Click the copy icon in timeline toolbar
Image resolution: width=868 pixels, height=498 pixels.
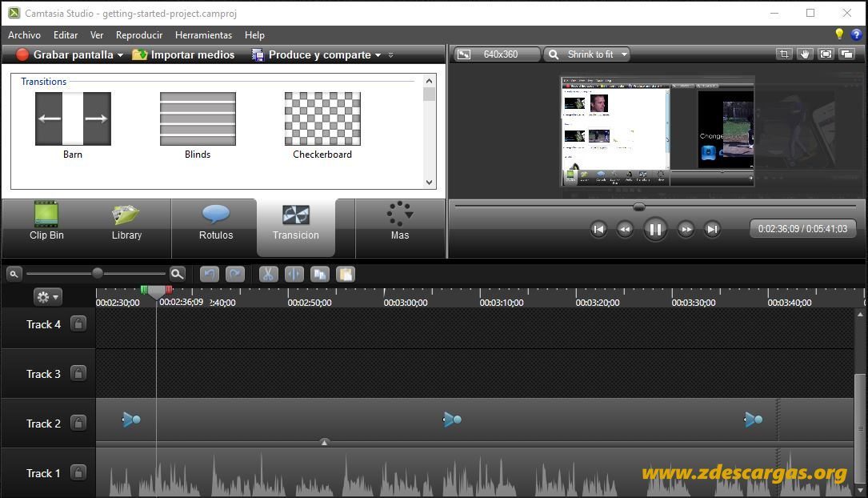coord(319,274)
